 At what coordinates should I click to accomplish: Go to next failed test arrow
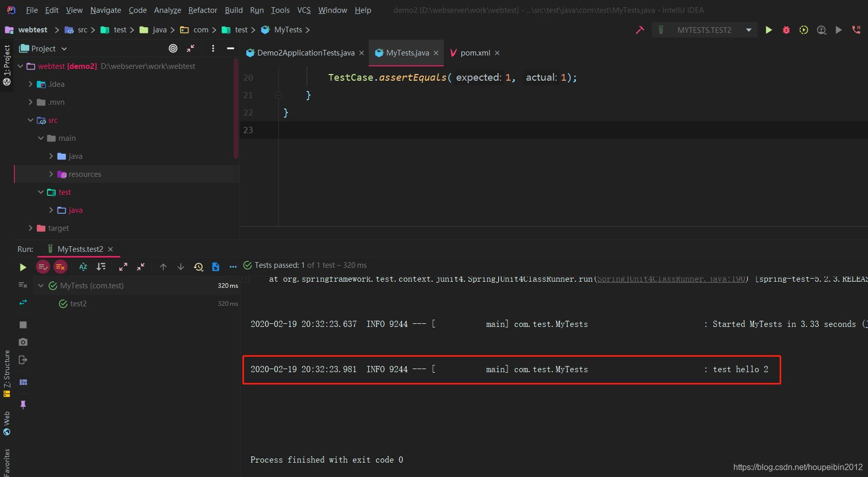(181, 267)
